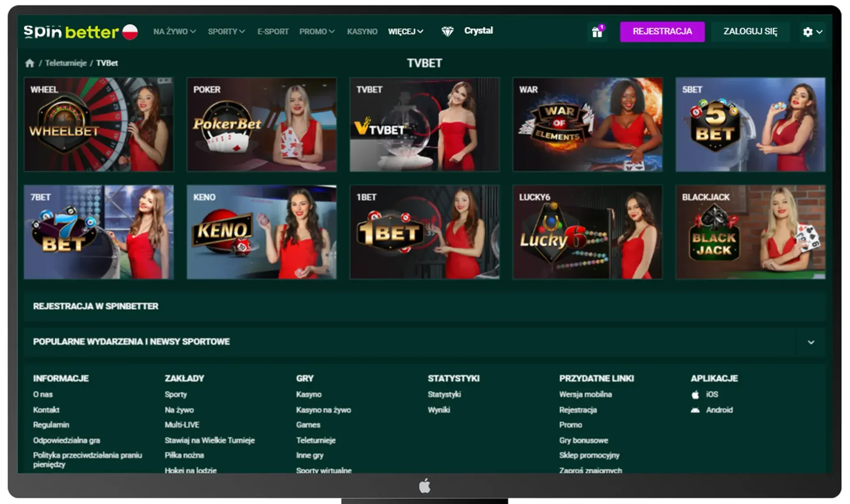Open Polityka przeciwdziałania praniu pieniędzy link

(88, 460)
